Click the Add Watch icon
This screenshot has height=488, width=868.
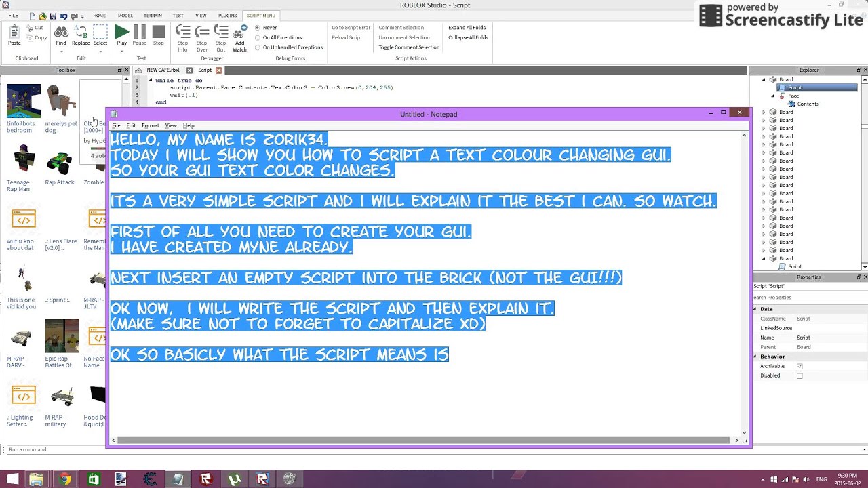point(239,32)
